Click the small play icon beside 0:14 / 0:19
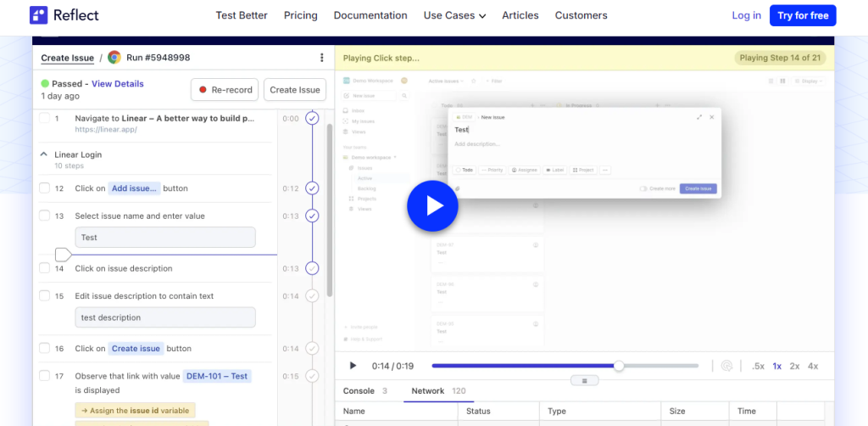The width and height of the screenshot is (868, 426). [x=353, y=366]
